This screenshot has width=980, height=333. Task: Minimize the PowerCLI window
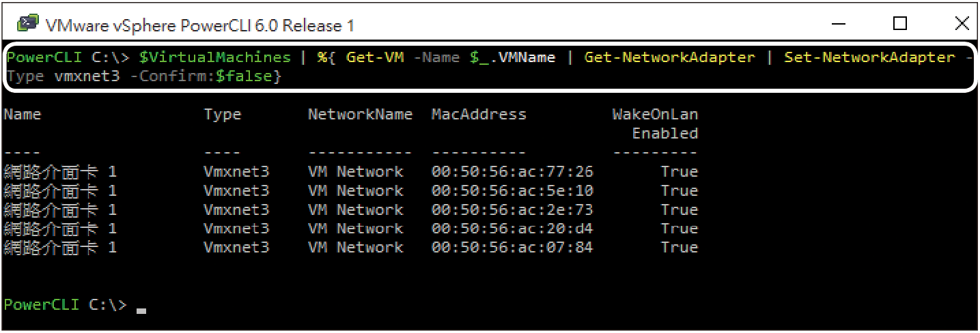pos(839,24)
